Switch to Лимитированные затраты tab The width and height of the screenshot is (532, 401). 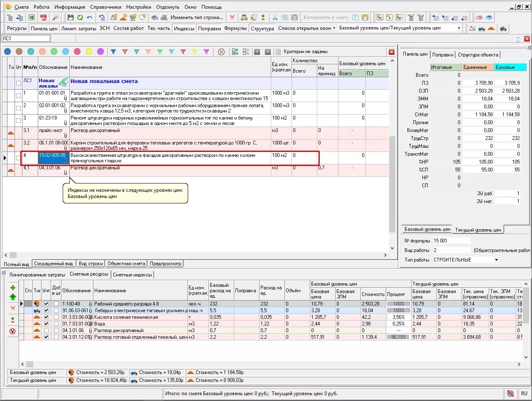(x=37, y=275)
